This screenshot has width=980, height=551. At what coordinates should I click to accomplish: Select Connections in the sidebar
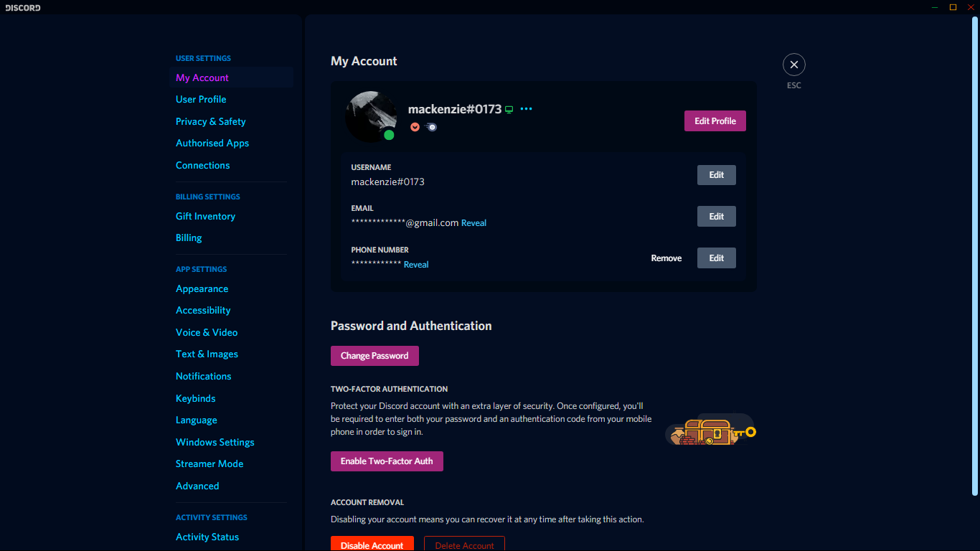(x=232, y=165)
